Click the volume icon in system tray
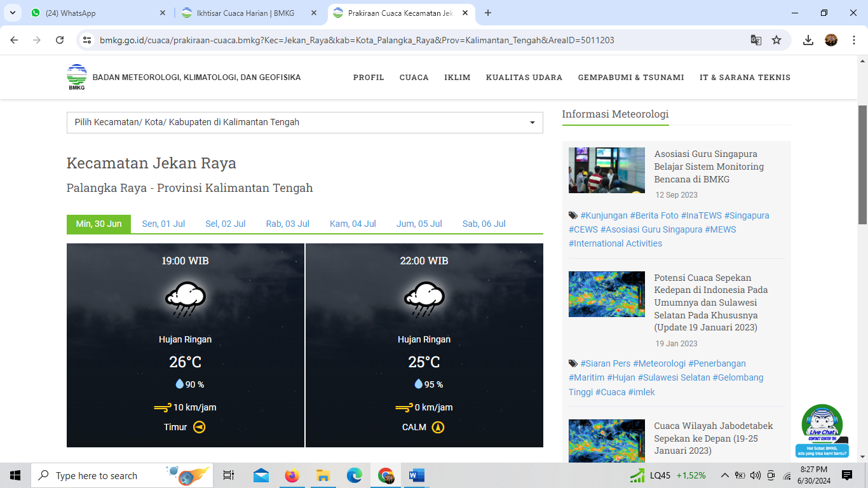Image resolution: width=868 pixels, height=488 pixels. pyautogui.click(x=755, y=475)
